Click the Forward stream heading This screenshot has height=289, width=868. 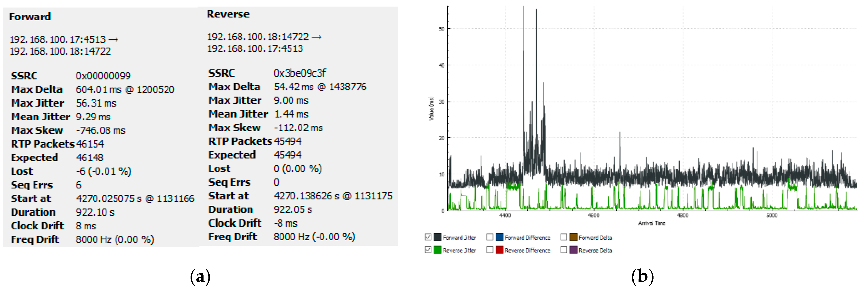(x=30, y=17)
